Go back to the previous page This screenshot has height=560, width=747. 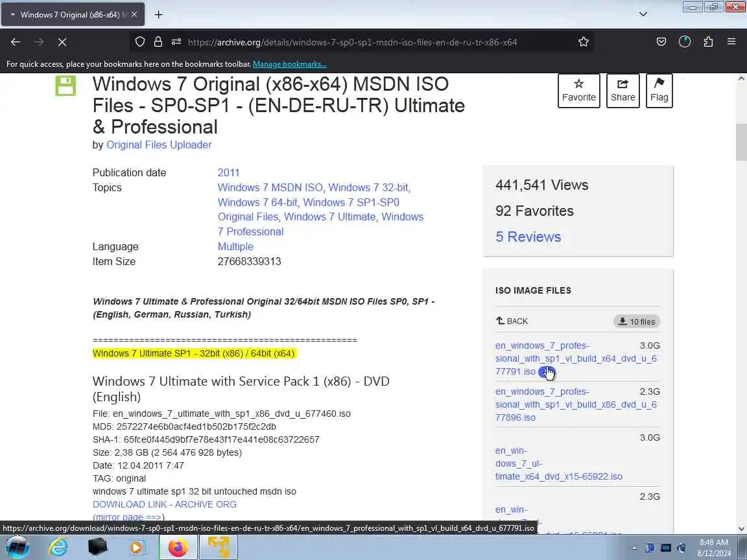click(x=16, y=42)
